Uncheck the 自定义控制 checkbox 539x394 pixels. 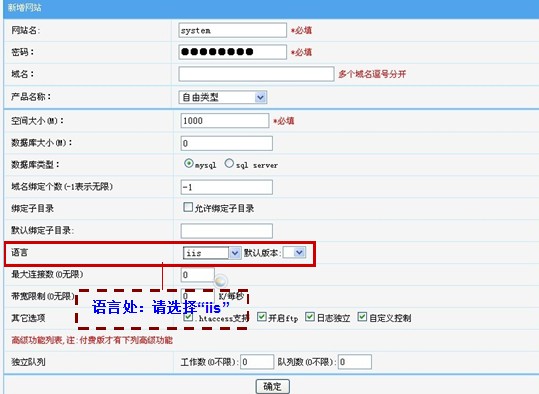click(362, 317)
